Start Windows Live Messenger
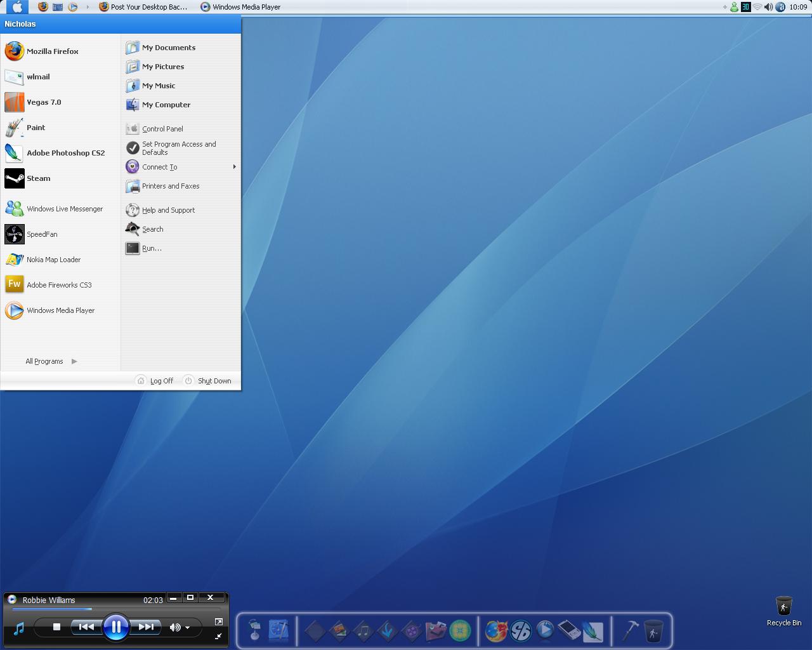This screenshot has height=650, width=812. pos(60,208)
